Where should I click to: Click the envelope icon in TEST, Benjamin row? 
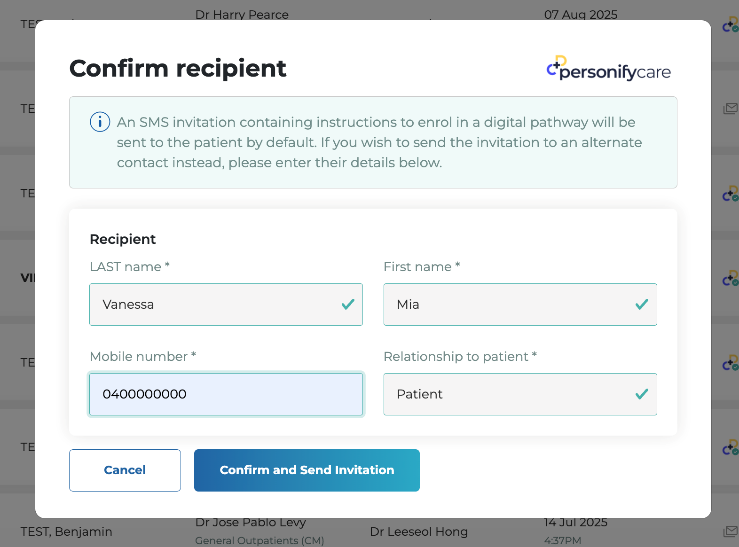click(729, 532)
